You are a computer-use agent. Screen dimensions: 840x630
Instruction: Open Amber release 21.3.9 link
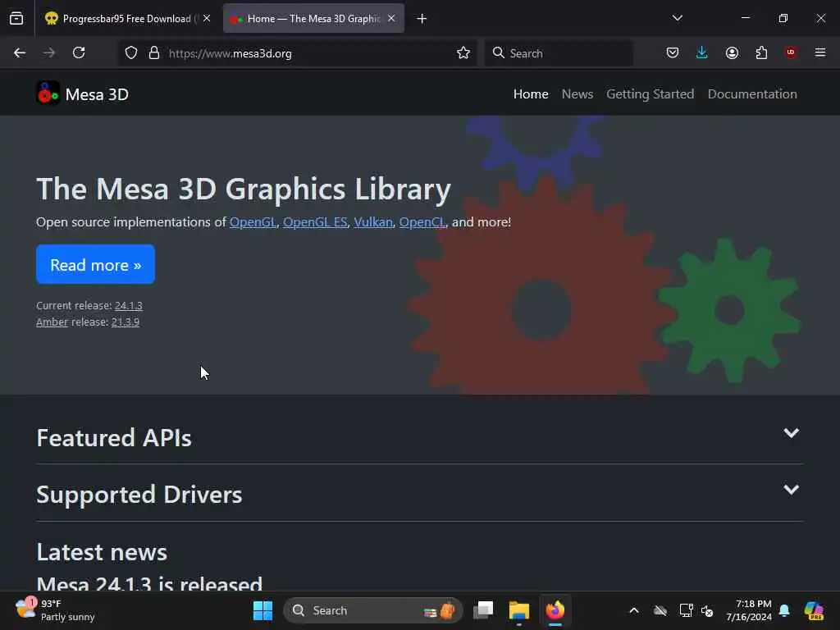tap(126, 322)
